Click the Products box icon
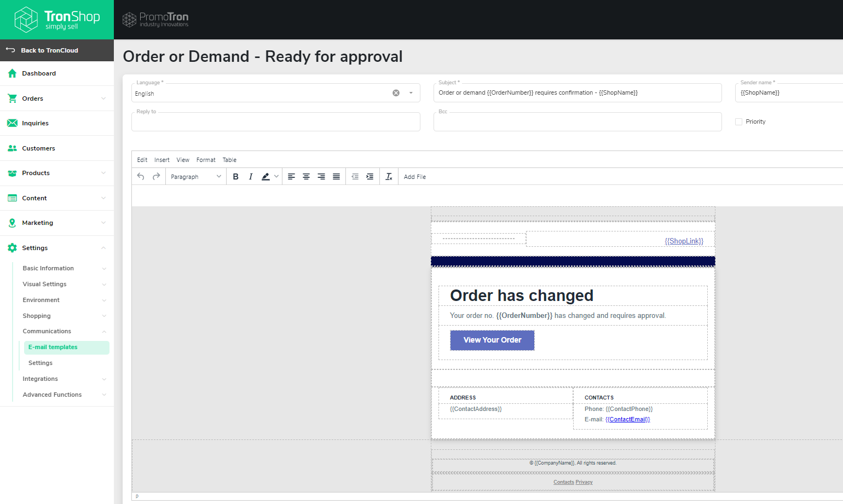 [x=12, y=173]
